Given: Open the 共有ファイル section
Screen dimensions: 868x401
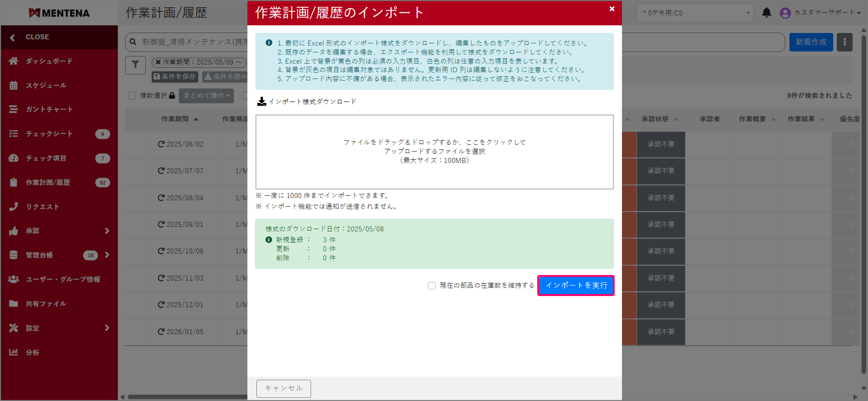Looking at the screenshot, I should click(x=46, y=303).
